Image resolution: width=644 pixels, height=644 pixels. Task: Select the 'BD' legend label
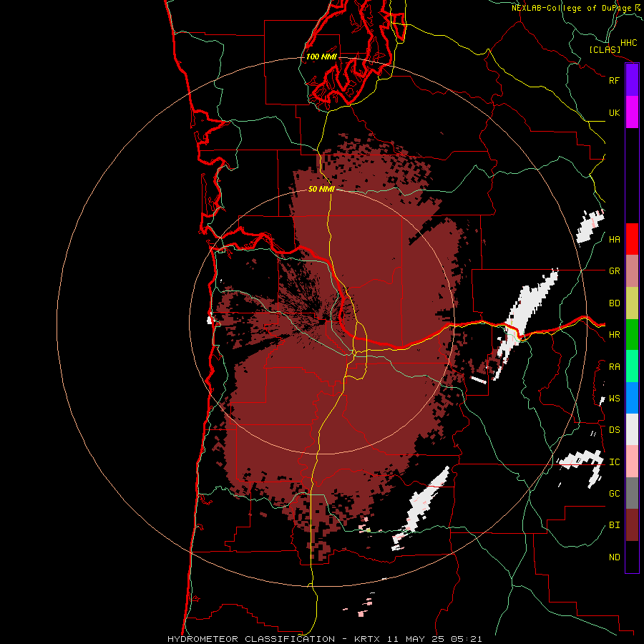coord(614,303)
